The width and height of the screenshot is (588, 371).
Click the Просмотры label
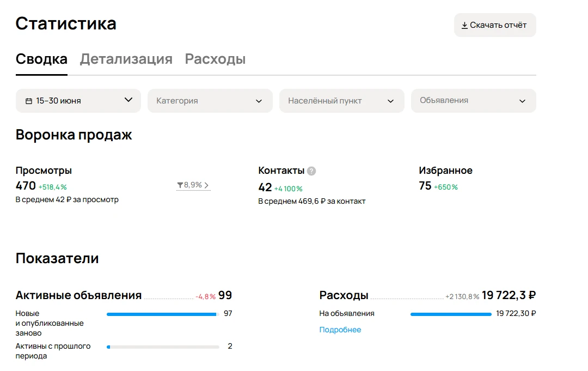tap(44, 171)
